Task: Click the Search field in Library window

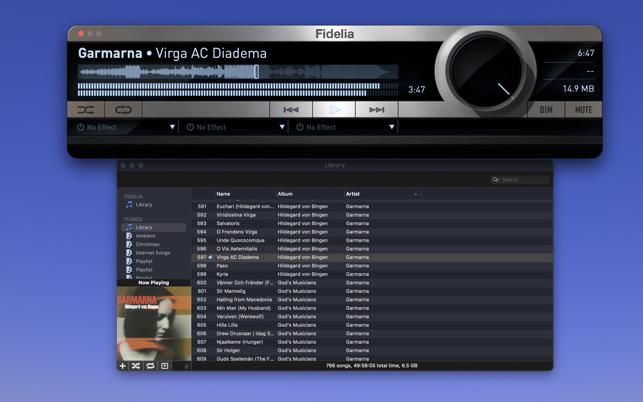Action: coord(520,180)
